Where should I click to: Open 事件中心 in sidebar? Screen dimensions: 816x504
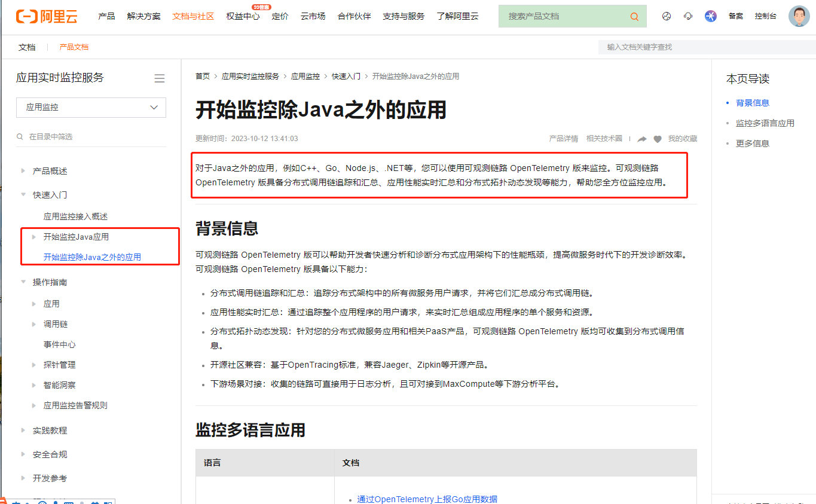pos(60,345)
